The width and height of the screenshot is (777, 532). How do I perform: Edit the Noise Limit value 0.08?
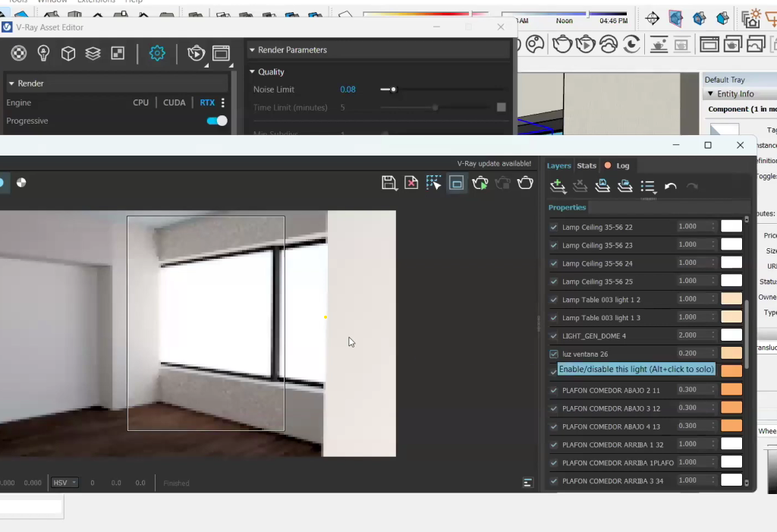click(348, 90)
